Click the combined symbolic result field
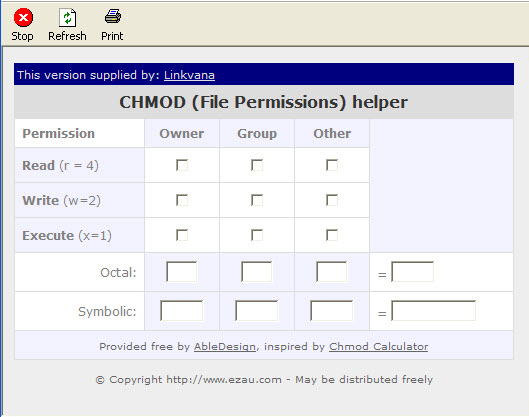529x417 pixels. [x=434, y=311]
